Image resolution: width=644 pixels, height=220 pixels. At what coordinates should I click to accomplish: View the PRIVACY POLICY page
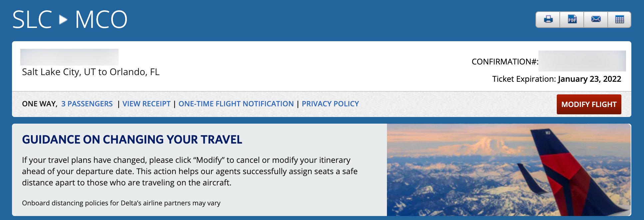coord(330,104)
